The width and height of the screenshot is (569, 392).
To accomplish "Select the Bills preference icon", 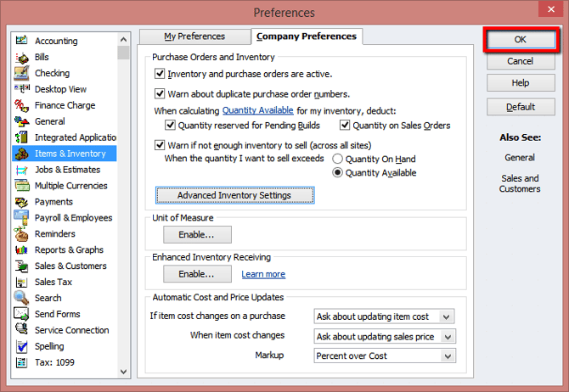I will (x=20, y=57).
